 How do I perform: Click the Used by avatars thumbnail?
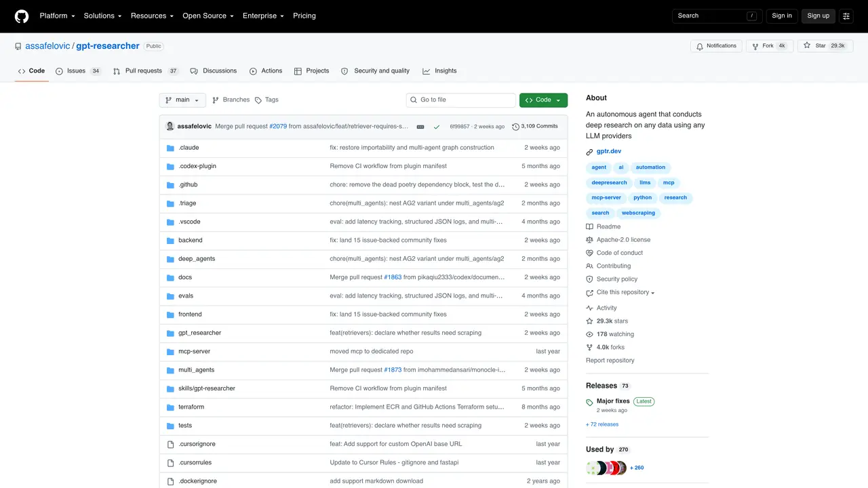(x=606, y=468)
